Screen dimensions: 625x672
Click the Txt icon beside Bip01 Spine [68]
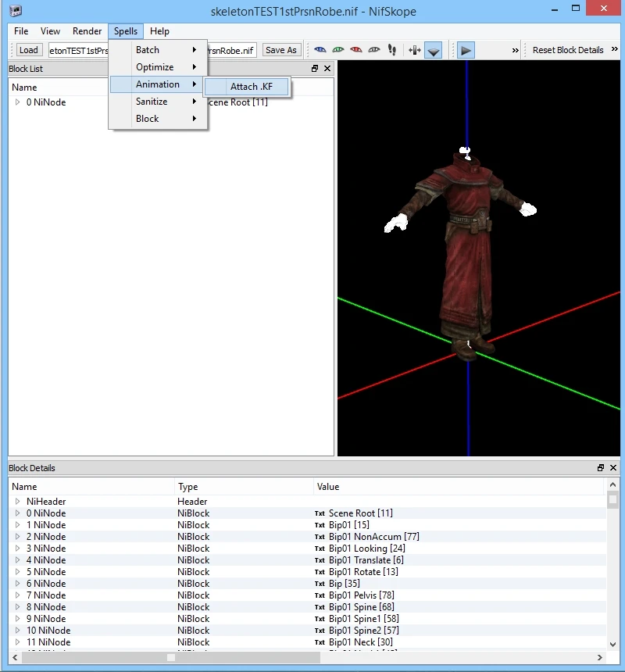tap(320, 607)
